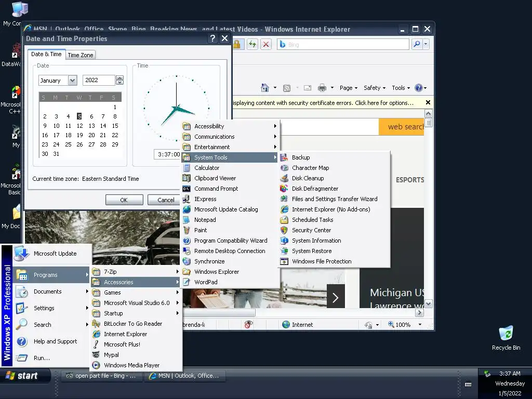Expand the Entertainment submenu

(230, 147)
